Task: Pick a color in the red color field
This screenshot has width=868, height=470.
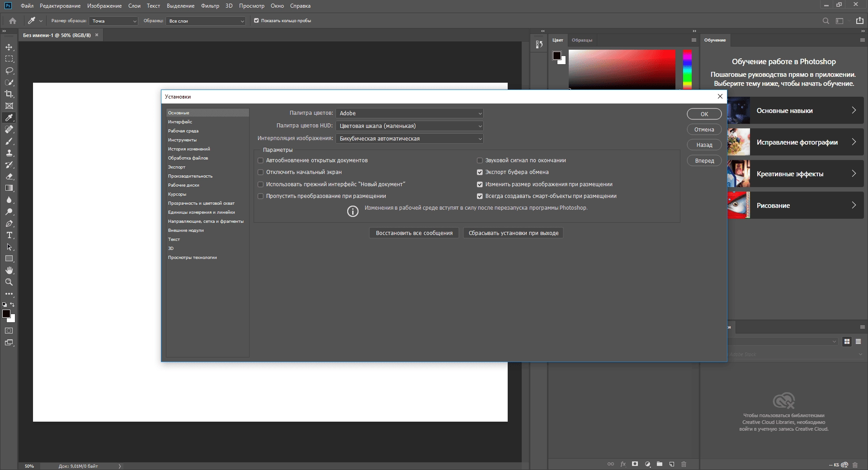Action: click(622, 69)
